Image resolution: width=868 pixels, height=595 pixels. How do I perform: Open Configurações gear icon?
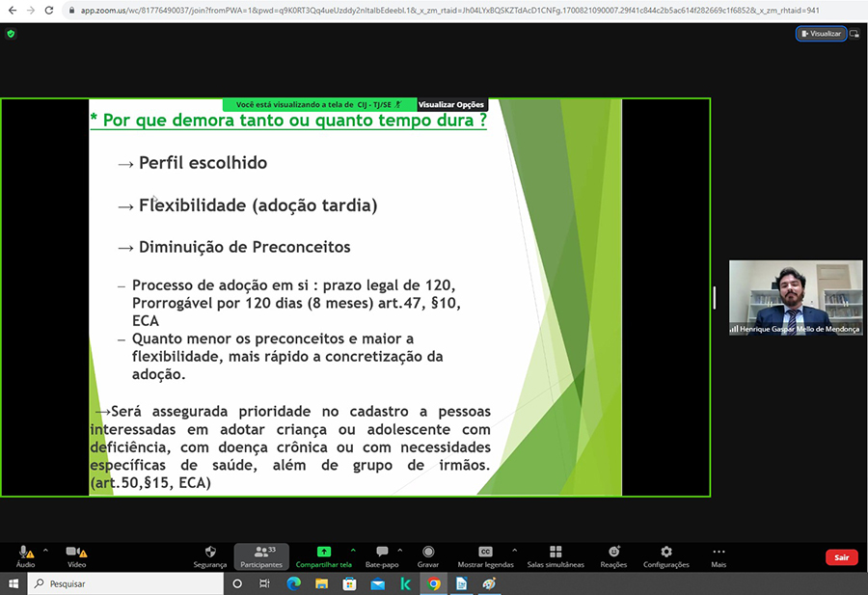666,553
